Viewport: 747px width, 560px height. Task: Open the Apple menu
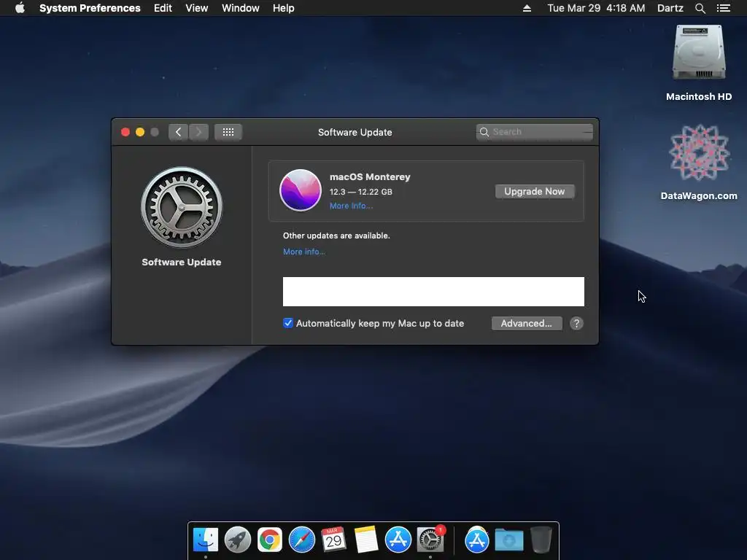[20, 8]
